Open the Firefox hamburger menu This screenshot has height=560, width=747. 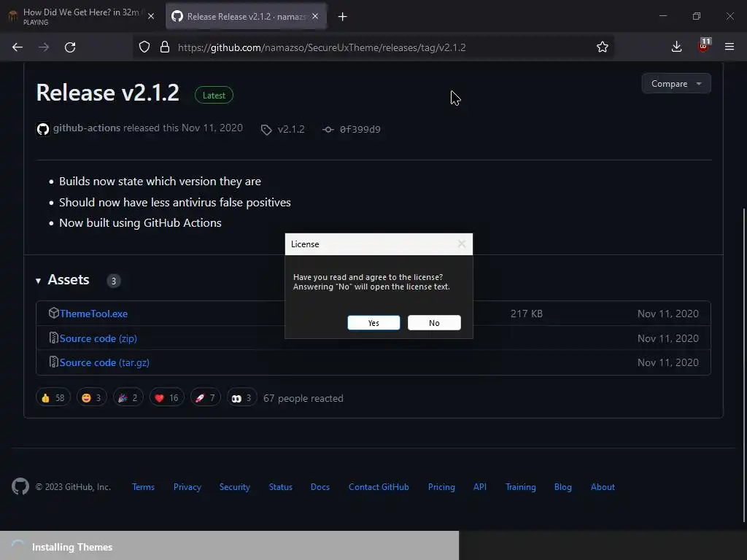(729, 47)
